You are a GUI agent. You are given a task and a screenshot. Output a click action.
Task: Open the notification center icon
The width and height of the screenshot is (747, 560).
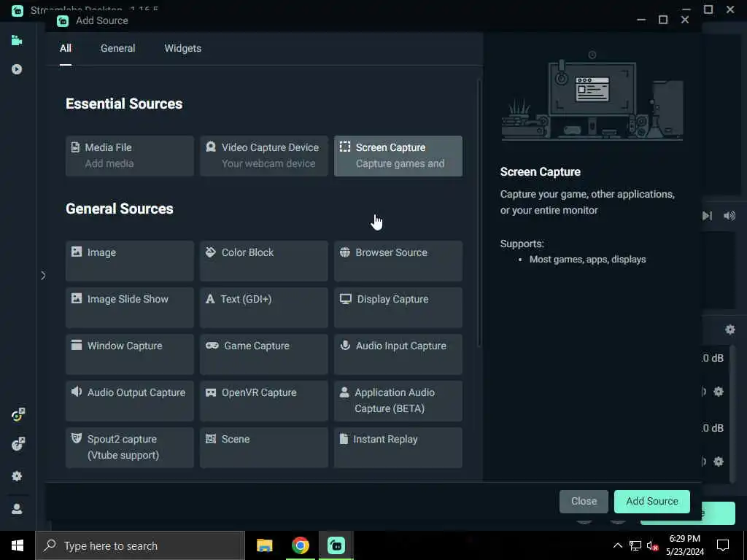723,545
